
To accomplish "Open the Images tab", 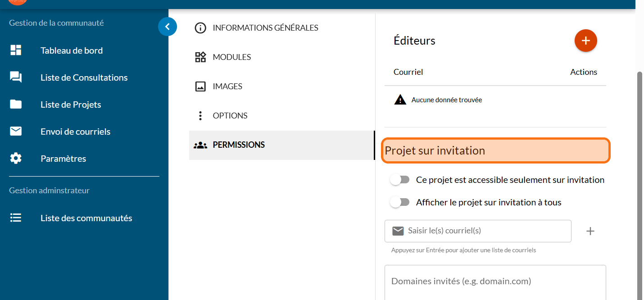I will click(227, 86).
